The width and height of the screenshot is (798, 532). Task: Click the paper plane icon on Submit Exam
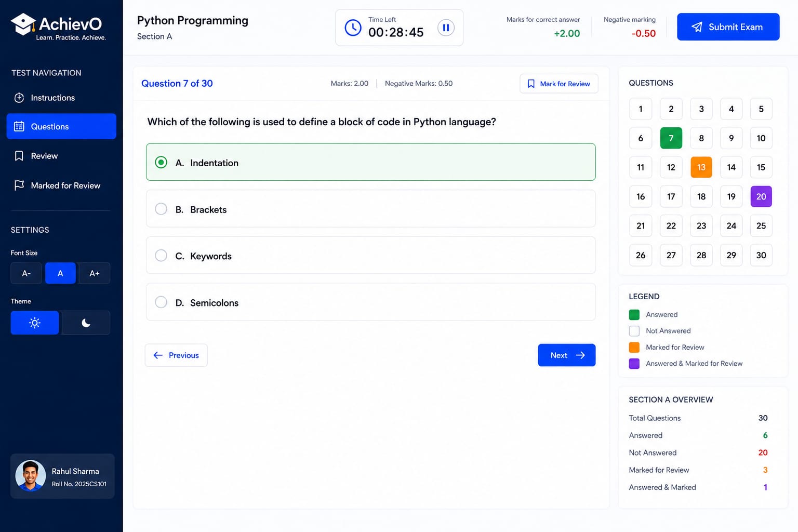point(697,27)
